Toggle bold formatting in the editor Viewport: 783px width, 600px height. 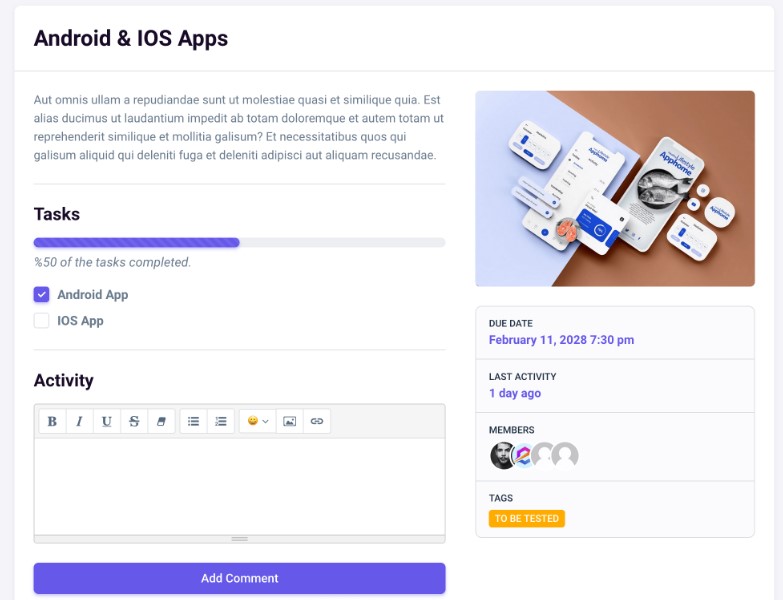[x=52, y=421]
